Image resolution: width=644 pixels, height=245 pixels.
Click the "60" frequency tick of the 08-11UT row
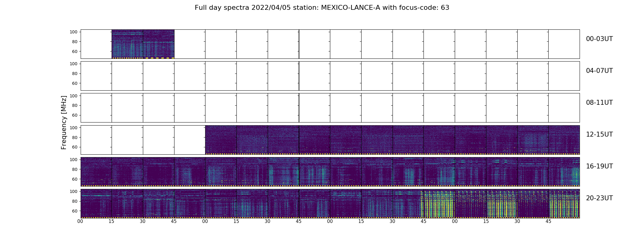point(74,115)
